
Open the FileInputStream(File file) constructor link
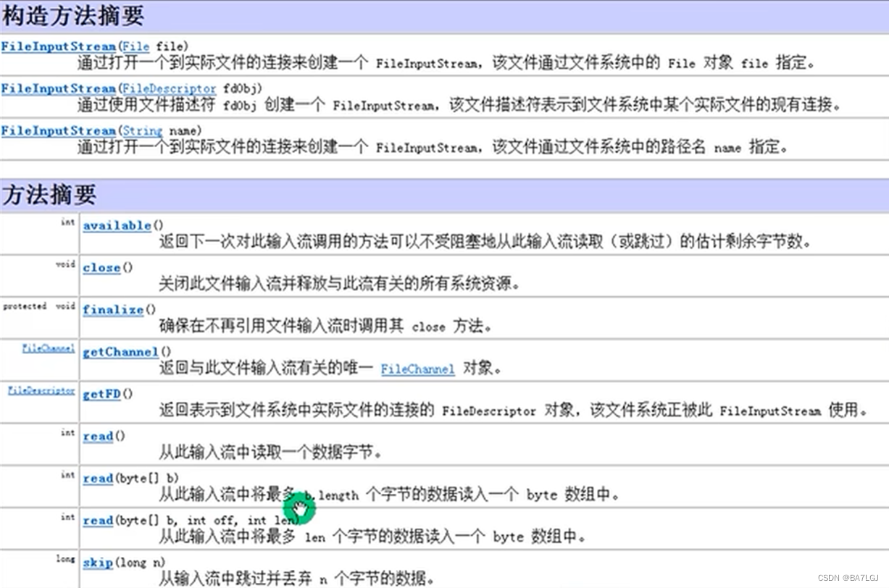pos(58,46)
